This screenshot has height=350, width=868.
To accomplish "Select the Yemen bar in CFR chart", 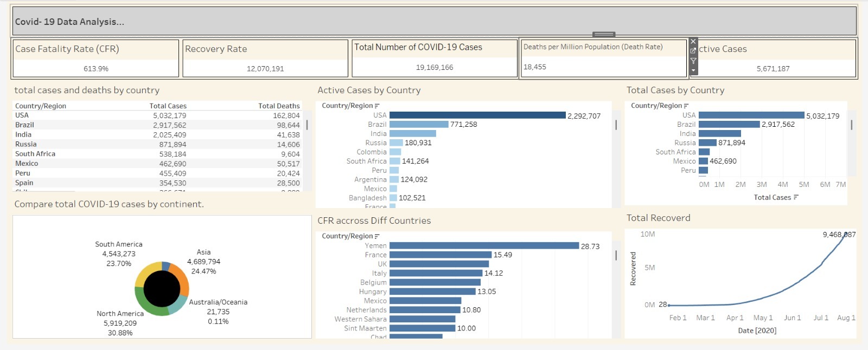I will pyautogui.click(x=483, y=246).
